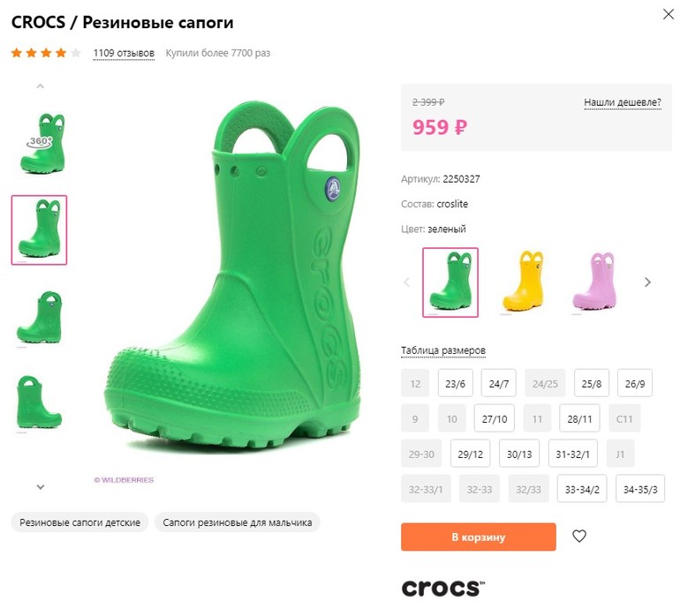The width and height of the screenshot is (680, 616).
Task: Show next colors with right arrow
Action: 647,282
